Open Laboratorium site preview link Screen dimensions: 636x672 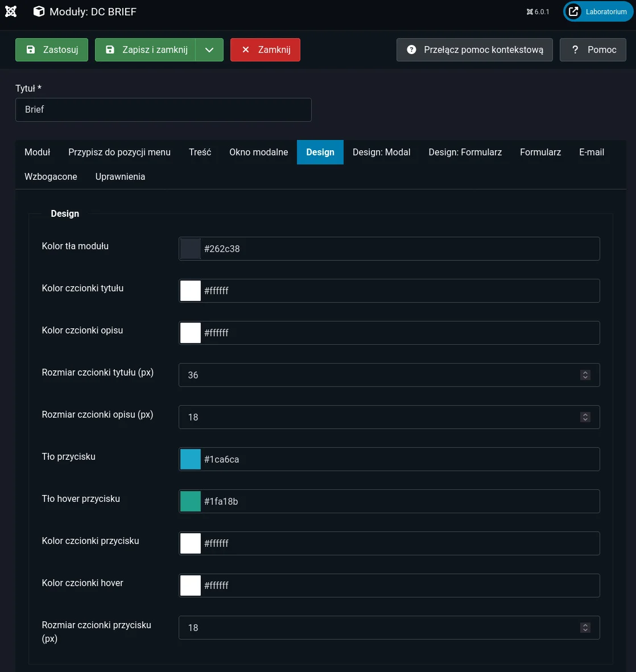coord(598,11)
